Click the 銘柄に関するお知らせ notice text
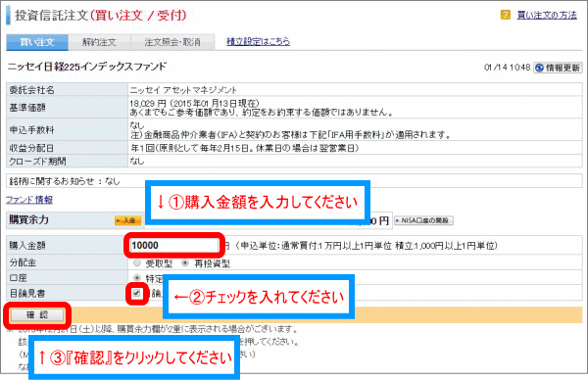Screen dimensions: 588x380 pos(65,181)
